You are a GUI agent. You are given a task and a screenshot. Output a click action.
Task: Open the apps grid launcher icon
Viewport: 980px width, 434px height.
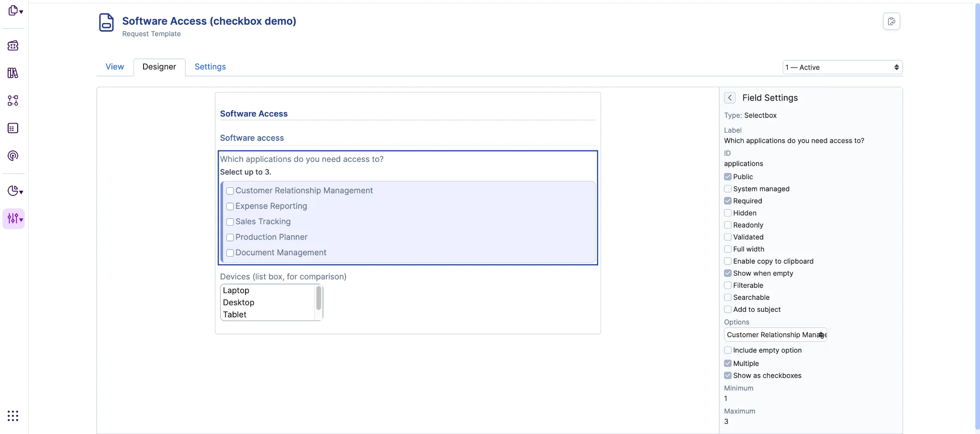click(13, 416)
